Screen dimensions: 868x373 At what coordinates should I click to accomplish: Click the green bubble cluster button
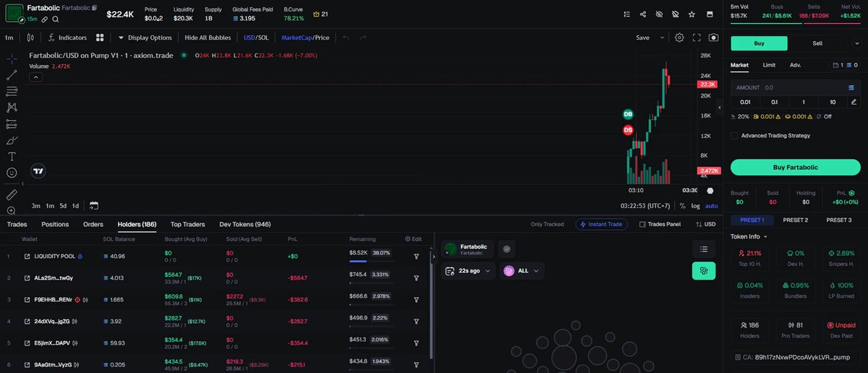(x=704, y=271)
